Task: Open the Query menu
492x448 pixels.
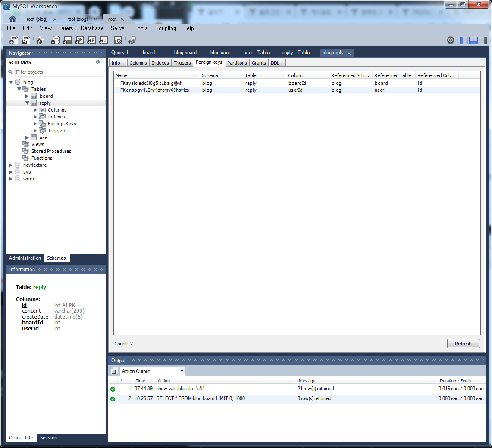Action: click(66, 28)
